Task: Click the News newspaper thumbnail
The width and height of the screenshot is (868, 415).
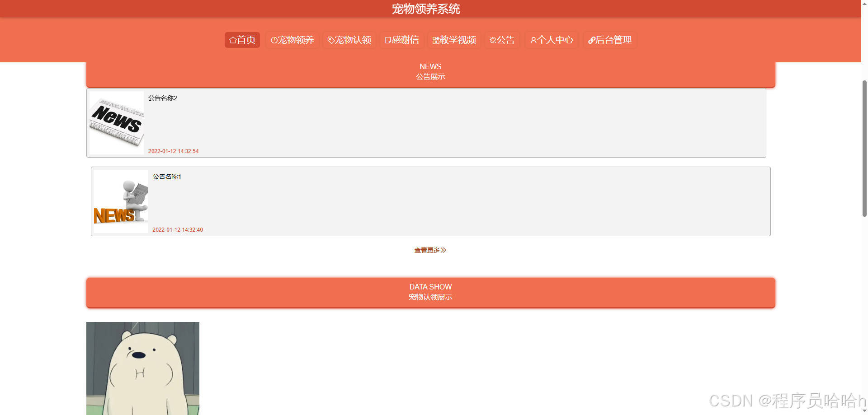Action: [x=117, y=123]
